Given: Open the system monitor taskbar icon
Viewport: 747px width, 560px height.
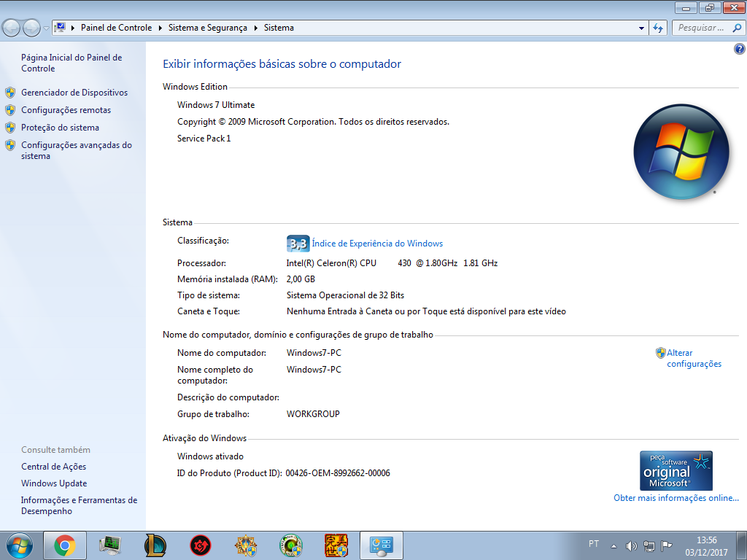Looking at the screenshot, I should (x=110, y=545).
